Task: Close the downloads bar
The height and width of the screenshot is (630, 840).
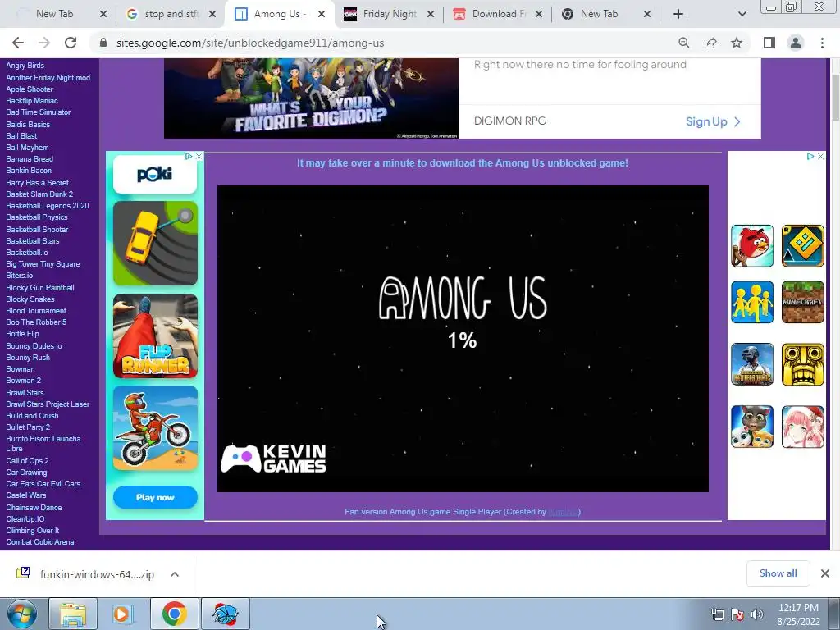Action: click(x=825, y=573)
